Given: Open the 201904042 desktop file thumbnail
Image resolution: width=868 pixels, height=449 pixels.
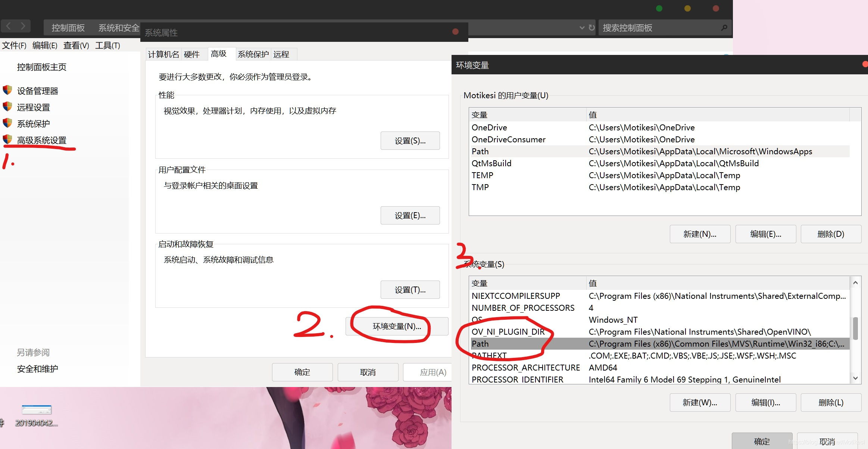Looking at the screenshot, I should 36,410.
